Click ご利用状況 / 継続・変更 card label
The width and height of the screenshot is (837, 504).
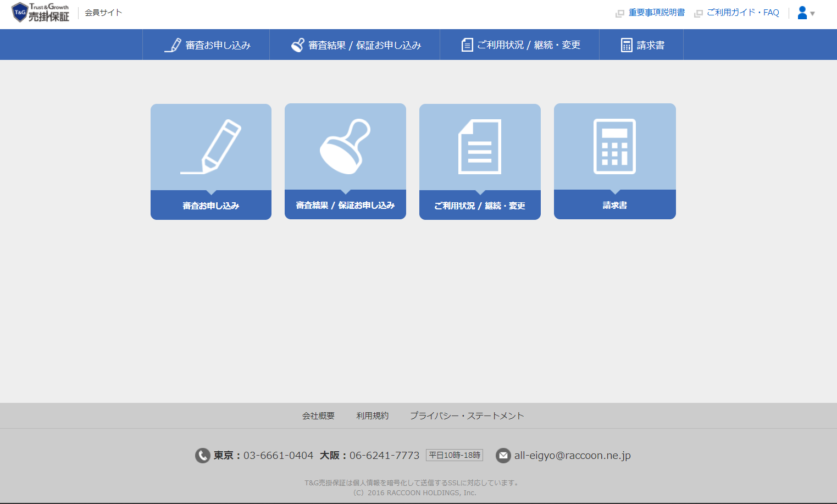[x=480, y=206]
